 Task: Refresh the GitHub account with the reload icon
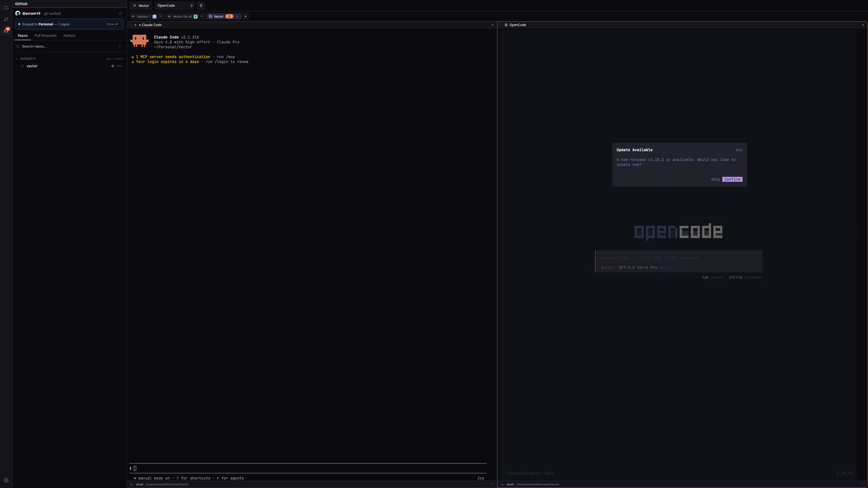120,14
